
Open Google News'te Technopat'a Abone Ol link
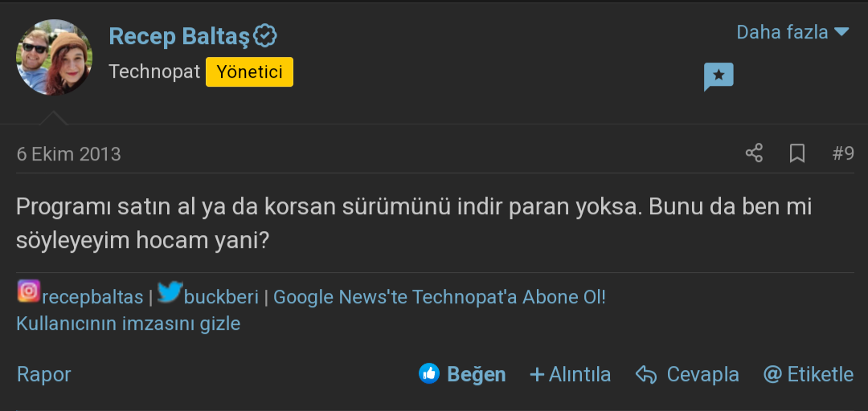tap(439, 297)
